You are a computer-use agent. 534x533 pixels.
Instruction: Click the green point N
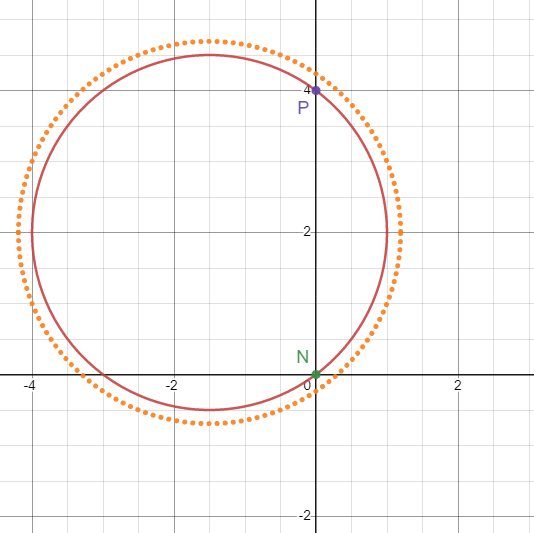[x=316, y=374]
